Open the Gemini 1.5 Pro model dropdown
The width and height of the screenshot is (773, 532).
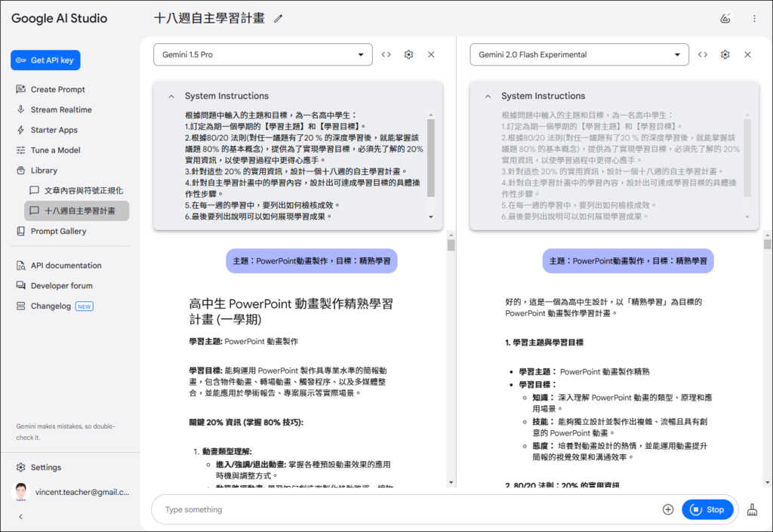coord(263,54)
